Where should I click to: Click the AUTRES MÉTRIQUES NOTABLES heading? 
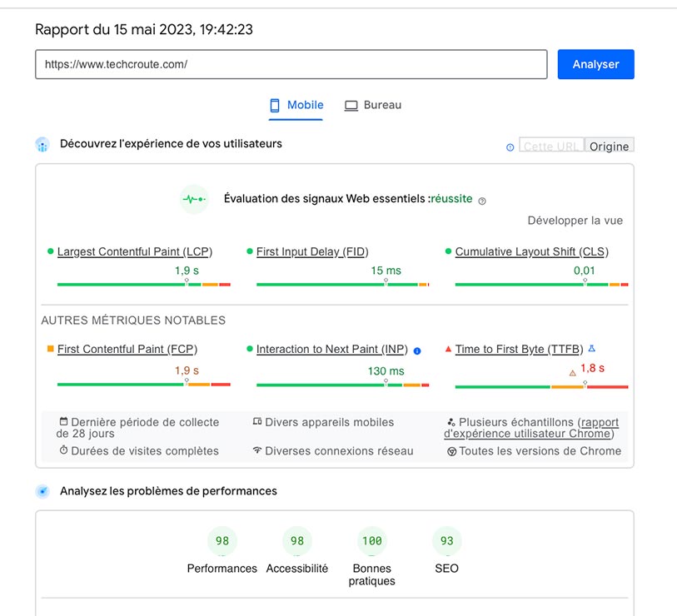pyautogui.click(x=133, y=320)
